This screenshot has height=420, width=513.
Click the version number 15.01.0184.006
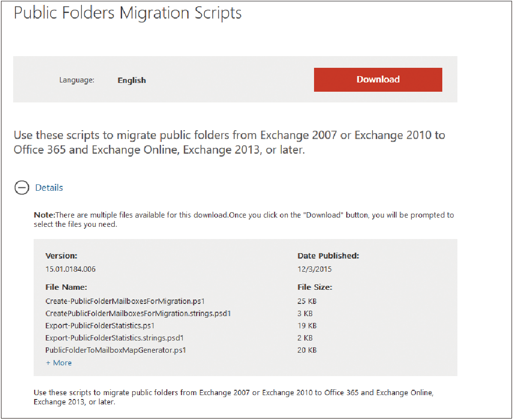point(70,269)
